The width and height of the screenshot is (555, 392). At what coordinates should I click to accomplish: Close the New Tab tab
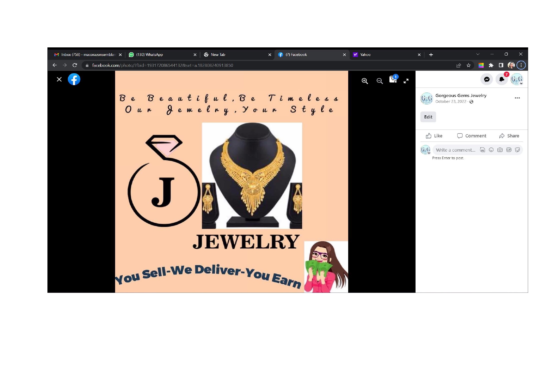tap(270, 55)
